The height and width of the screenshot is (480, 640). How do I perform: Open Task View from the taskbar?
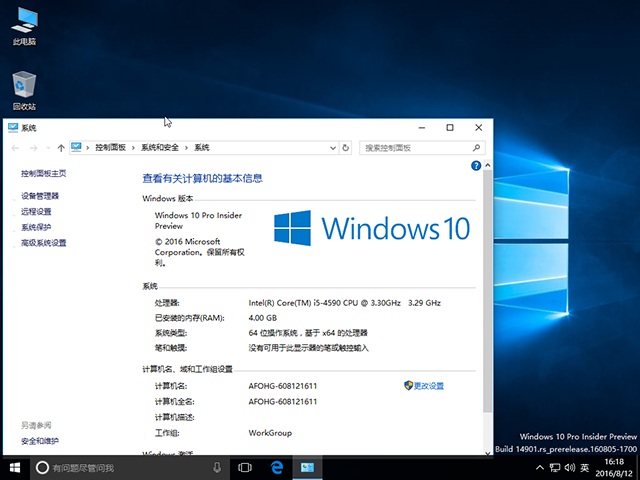coord(245,467)
